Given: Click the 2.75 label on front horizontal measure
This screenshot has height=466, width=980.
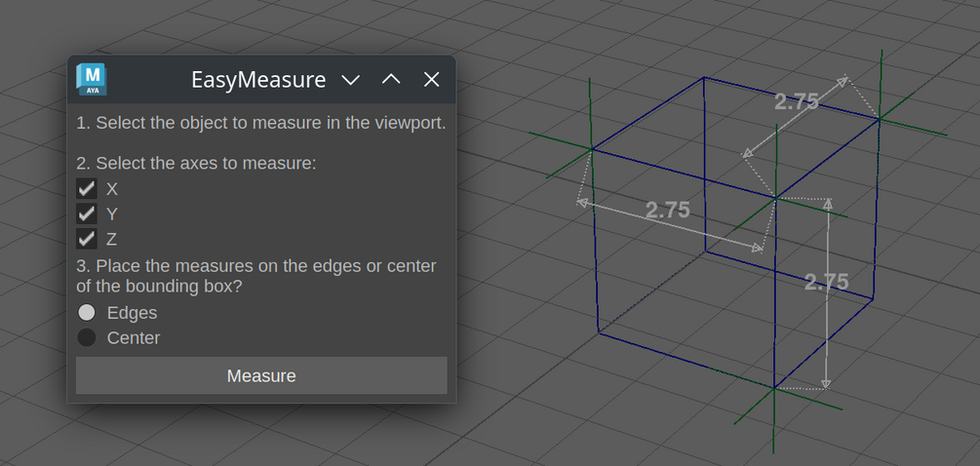Looking at the screenshot, I should 668,210.
